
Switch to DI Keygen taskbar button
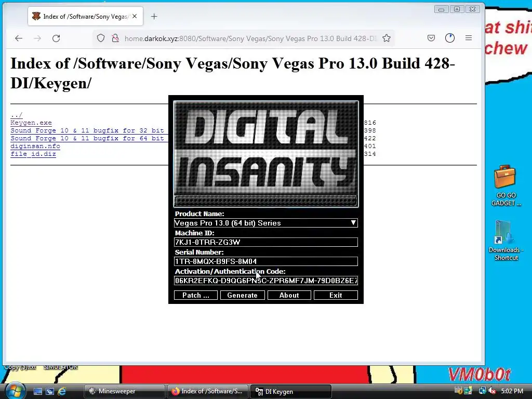(291, 391)
